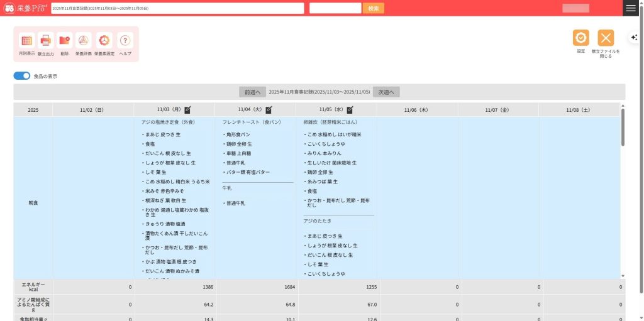Go to previous week with 前週へ
This screenshot has height=321, width=644.
(x=252, y=92)
